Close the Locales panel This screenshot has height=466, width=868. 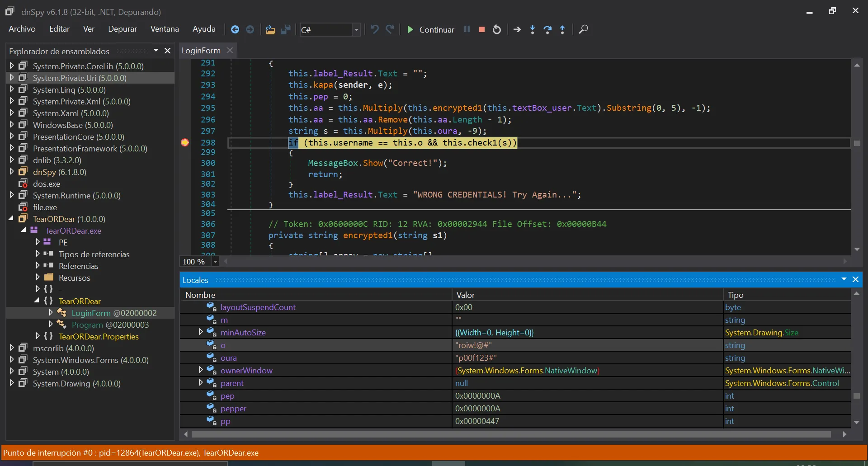click(855, 279)
